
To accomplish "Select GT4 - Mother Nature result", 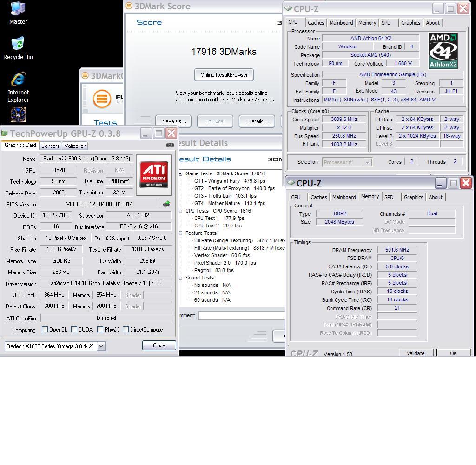I will (230, 203).
